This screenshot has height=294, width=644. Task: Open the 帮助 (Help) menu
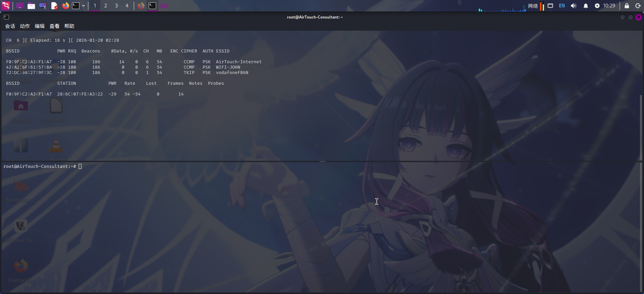pyautogui.click(x=69, y=26)
